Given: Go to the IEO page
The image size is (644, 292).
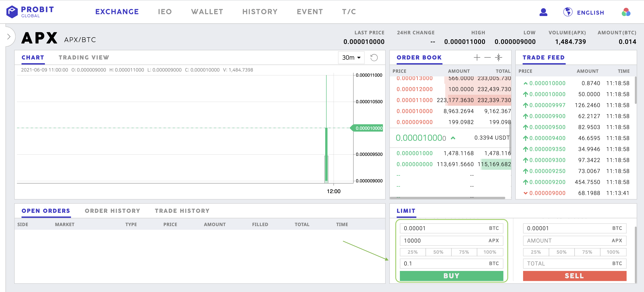Looking at the screenshot, I should (165, 12).
